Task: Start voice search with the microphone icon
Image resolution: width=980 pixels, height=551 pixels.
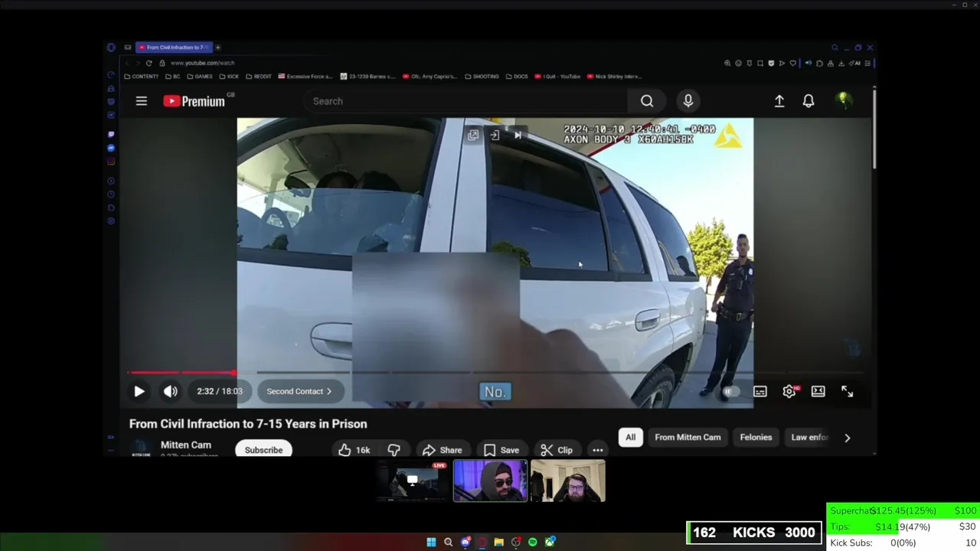Action: 688,101
